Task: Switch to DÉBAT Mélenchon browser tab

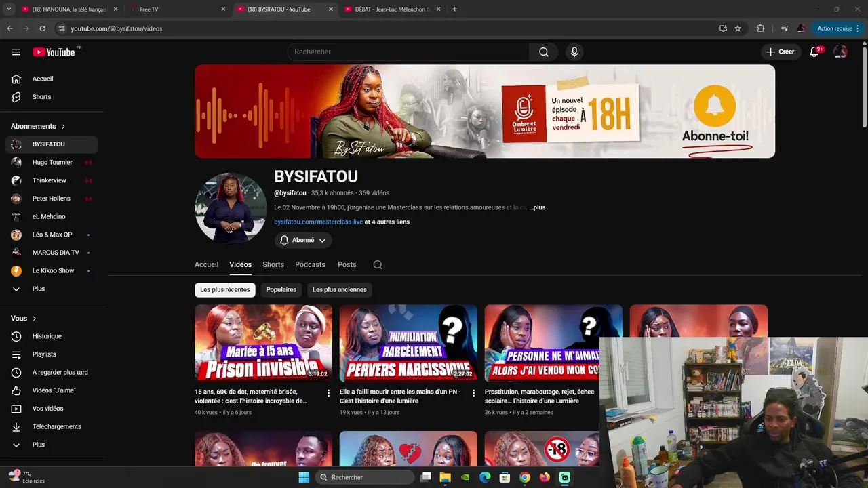Action: click(392, 9)
